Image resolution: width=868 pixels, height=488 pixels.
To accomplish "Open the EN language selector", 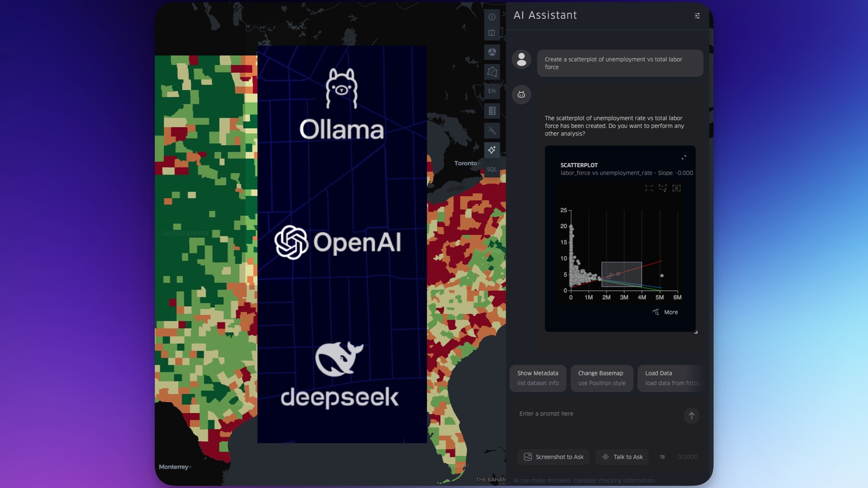I will pyautogui.click(x=492, y=91).
